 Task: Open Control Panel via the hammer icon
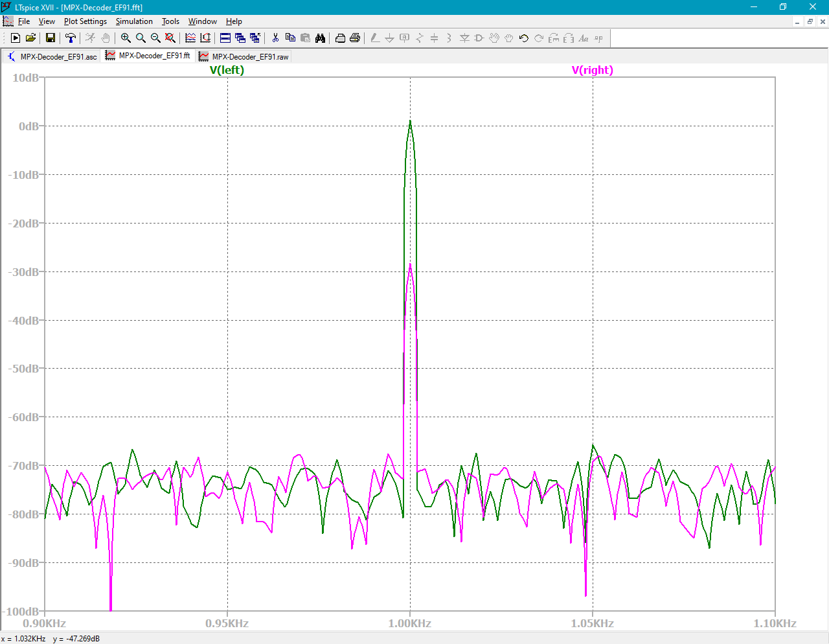(x=71, y=38)
